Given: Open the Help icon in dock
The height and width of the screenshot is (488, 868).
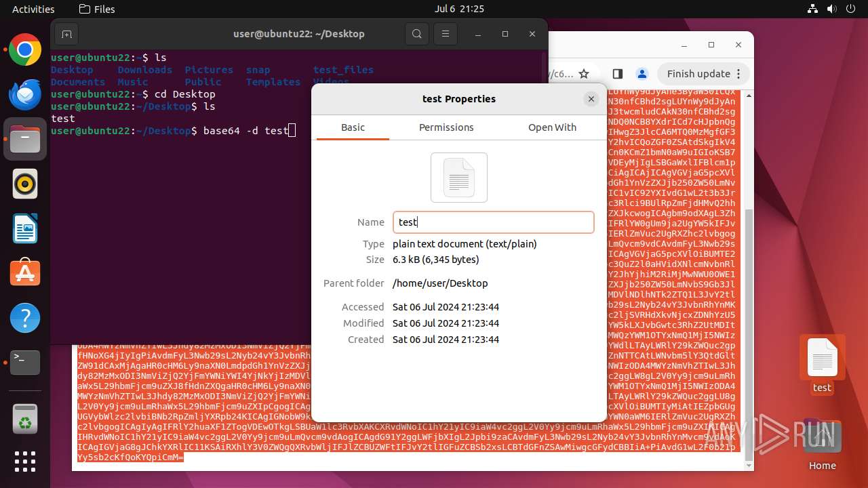Looking at the screenshot, I should (x=25, y=318).
